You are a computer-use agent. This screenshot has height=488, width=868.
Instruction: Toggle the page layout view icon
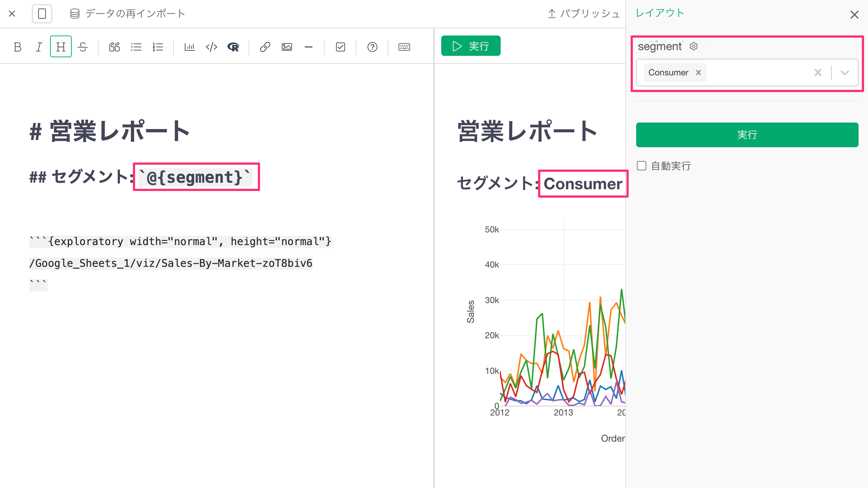click(x=42, y=14)
